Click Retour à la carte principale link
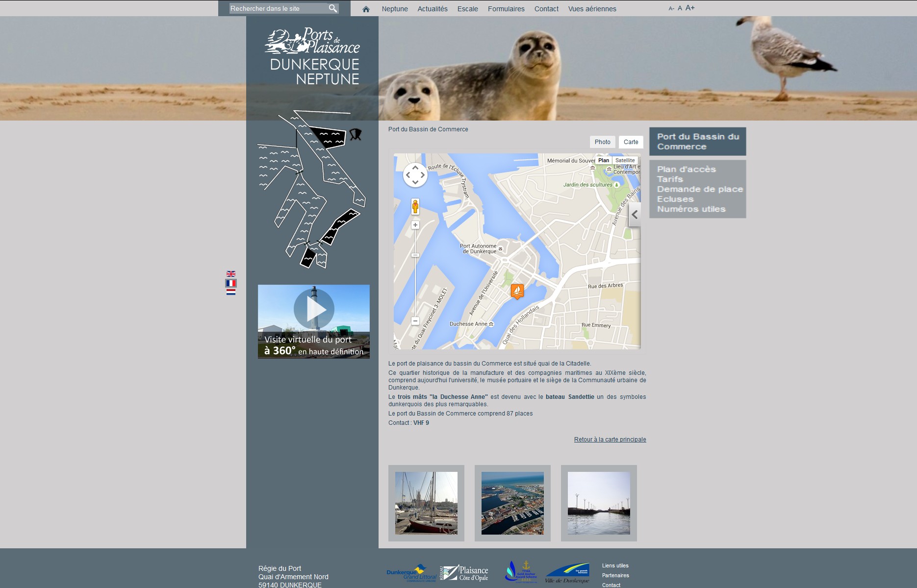The image size is (917, 588). [610, 440]
